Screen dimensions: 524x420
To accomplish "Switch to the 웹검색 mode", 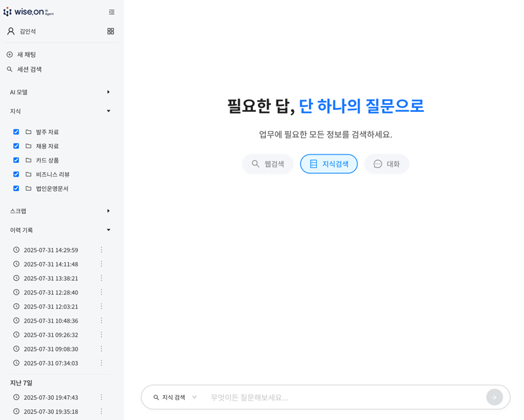I will 268,164.
